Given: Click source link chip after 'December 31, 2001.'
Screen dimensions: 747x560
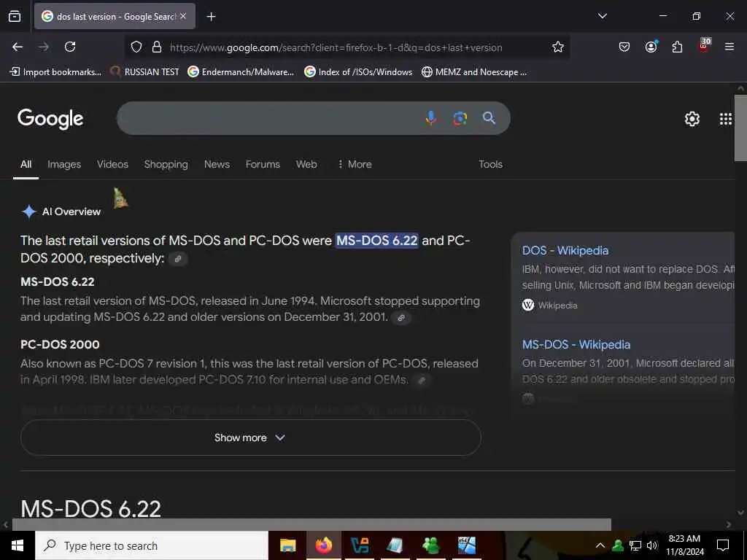Looking at the screenshot, I should coord(401,318).
